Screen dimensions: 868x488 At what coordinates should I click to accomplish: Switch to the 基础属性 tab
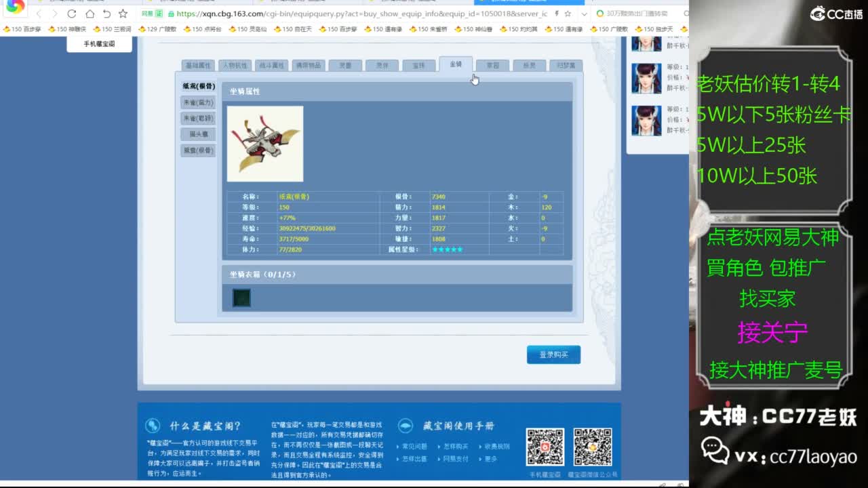coord(198,66)
